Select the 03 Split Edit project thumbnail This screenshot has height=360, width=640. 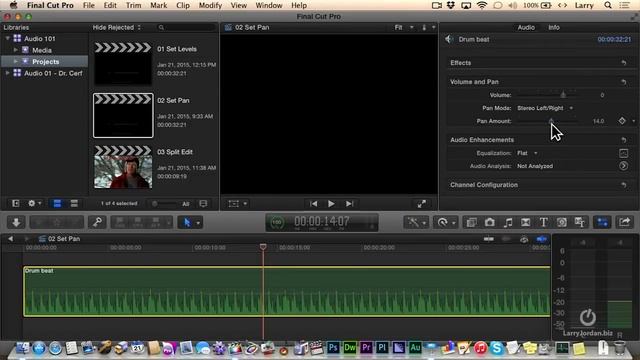(123, 167)
